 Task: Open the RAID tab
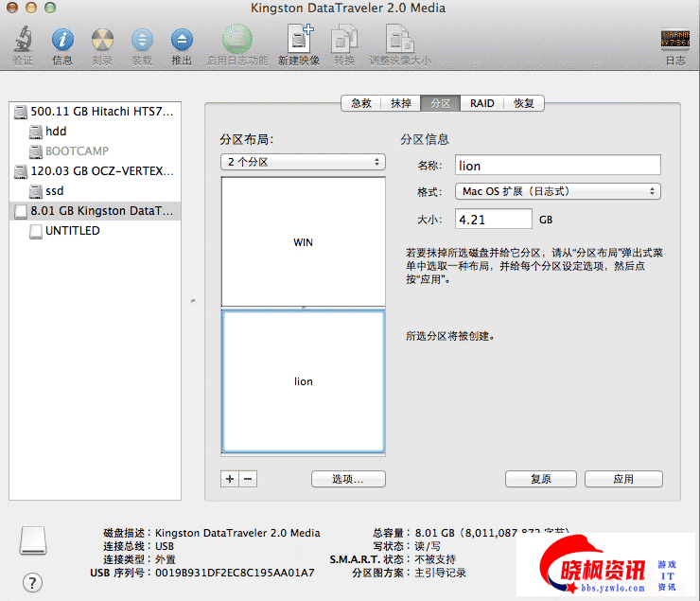pos(481,103)
